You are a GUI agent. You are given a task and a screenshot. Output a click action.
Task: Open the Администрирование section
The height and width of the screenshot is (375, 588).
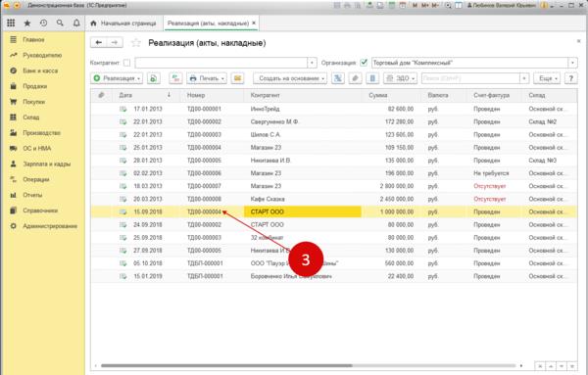point(50,226)
